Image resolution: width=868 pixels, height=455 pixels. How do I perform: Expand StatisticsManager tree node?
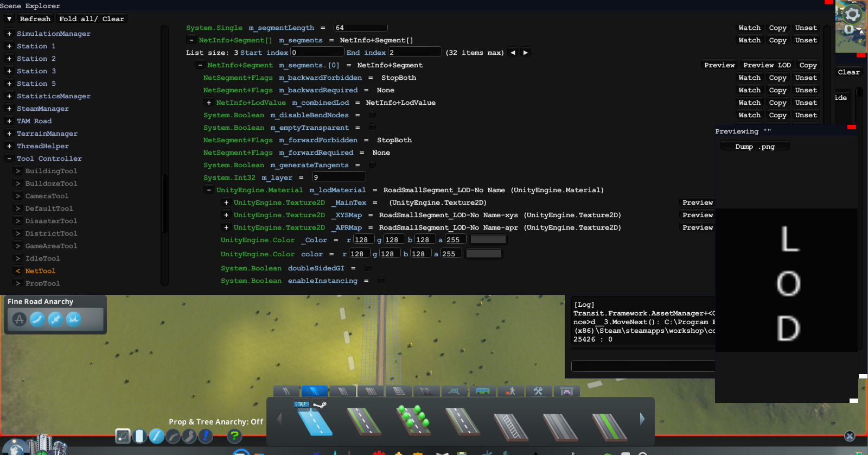click(9, 96)
